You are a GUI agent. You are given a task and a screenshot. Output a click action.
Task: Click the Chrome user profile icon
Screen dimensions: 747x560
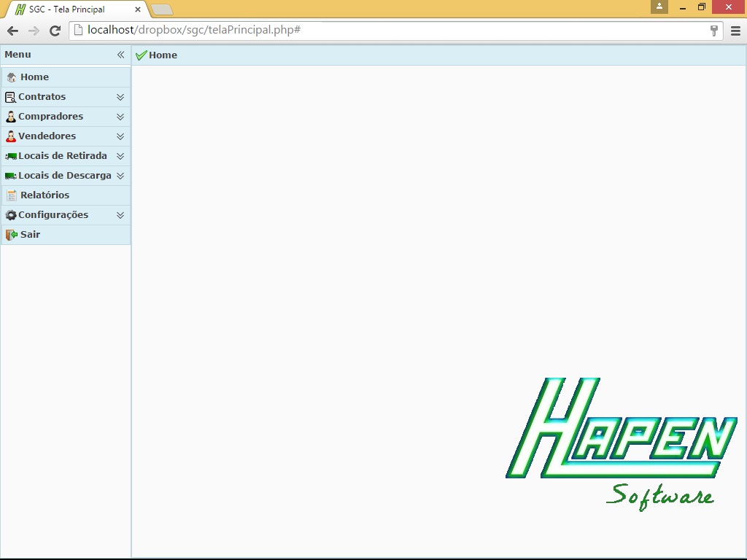(659, 7)
